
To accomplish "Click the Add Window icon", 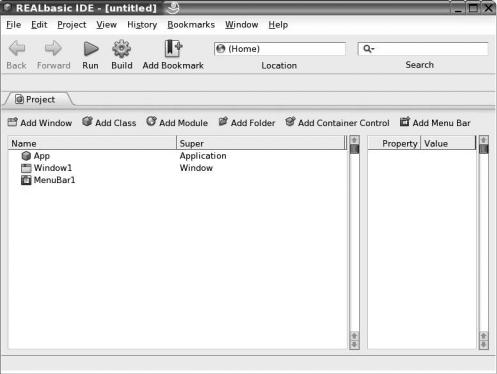I will (12, 122).
